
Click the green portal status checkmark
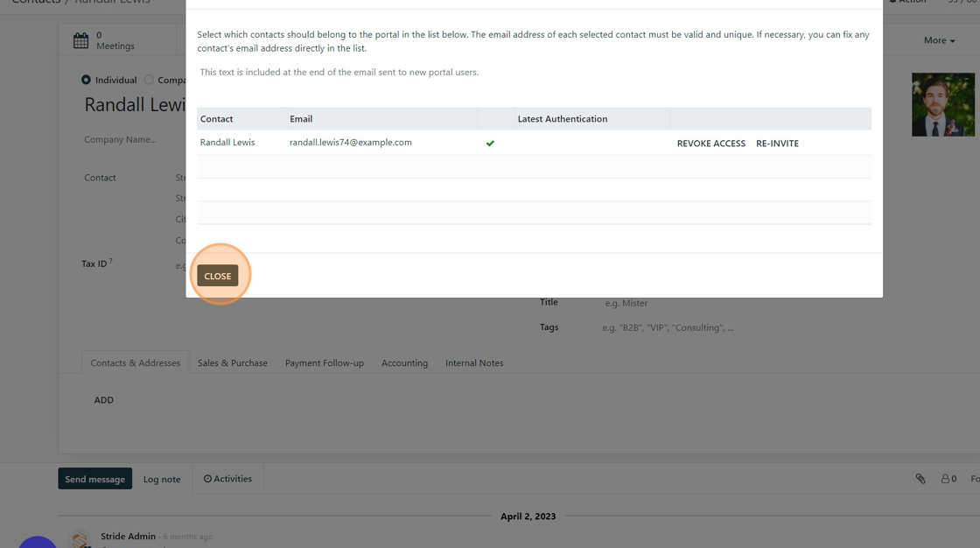tap(490, 144)
